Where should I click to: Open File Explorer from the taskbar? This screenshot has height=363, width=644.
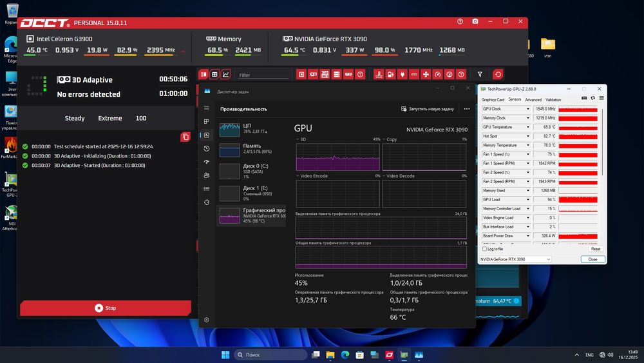[x=330, y=355]
